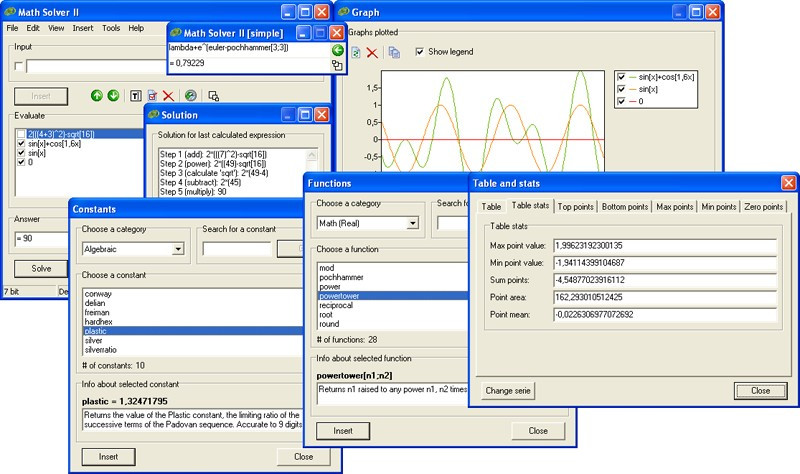Toggle the Show legend checkbox
Screen dimensions: 800x474
pos(419,52)
